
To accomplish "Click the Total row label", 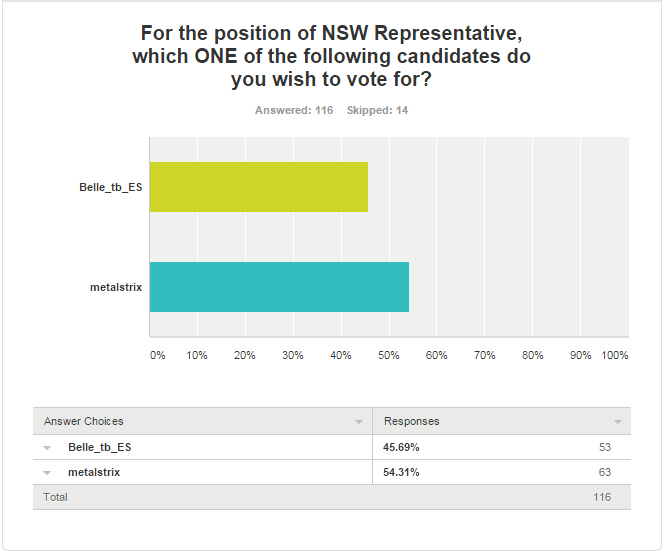I will click(55, 497).
